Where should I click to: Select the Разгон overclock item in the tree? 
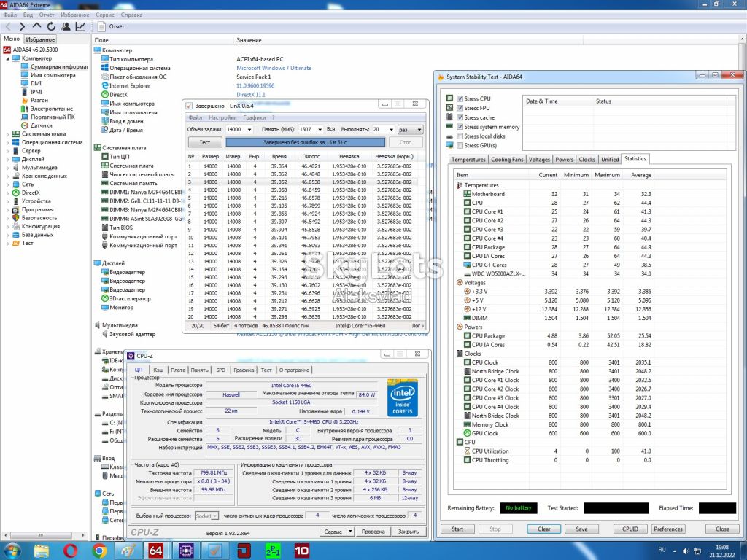click(x=39, y=100)
